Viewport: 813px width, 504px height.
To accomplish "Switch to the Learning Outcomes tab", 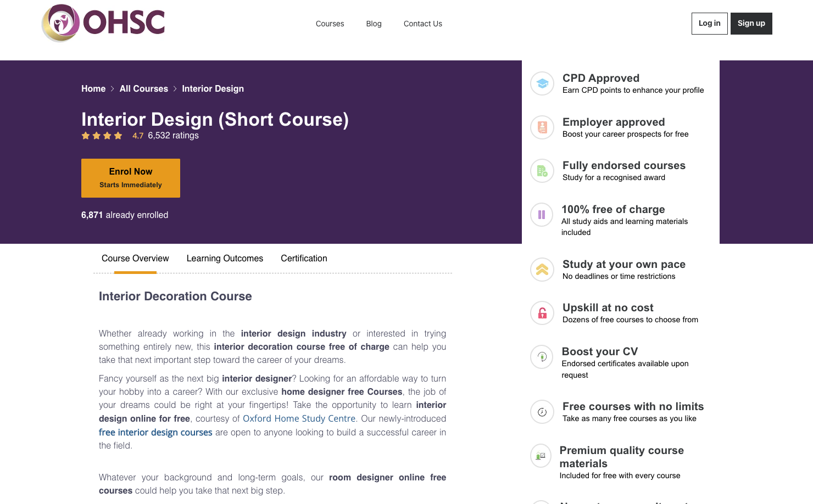I will [x=225, y=259].
